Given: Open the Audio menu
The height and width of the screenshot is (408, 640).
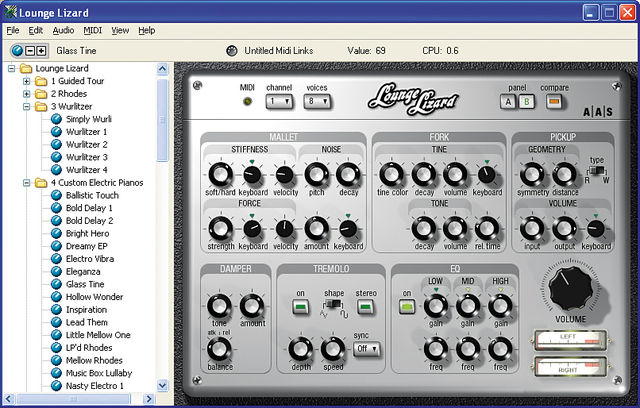Looking at the screenshot, I should pos(63,30).
